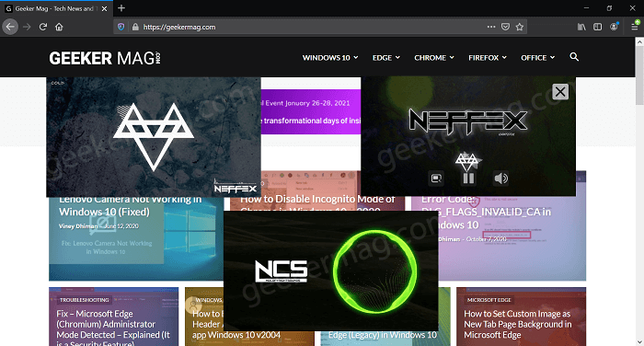The height and width of the screenshot is (346, 644).
Task: Open the Firefox account icon
Action: click(x=614, y=27)
